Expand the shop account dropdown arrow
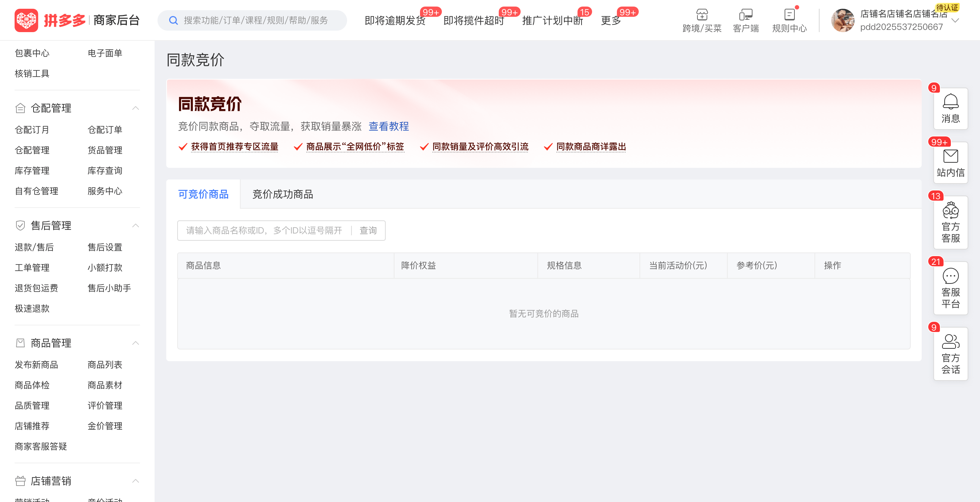The image size is (980, 502). tap(955, 20)
